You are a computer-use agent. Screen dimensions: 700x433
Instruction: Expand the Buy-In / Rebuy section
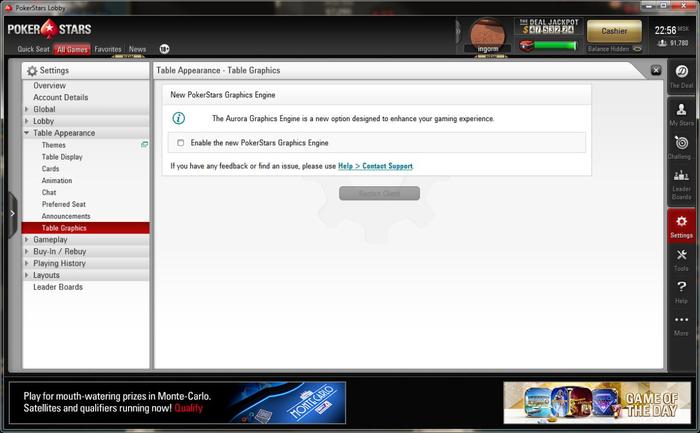(x=26, y=251)
